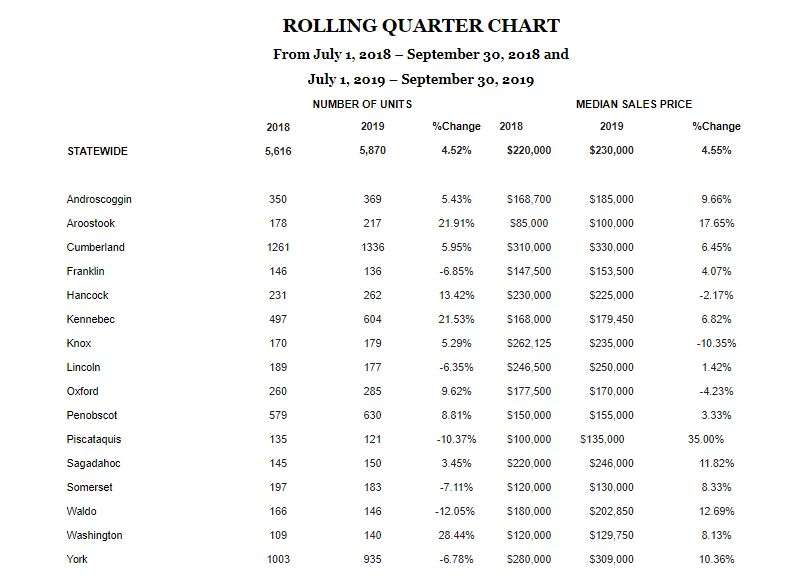Click the NUMBER OF UNITS header
Screen dimensions: 794x582
pyautogui.click(x=362, y=104)
